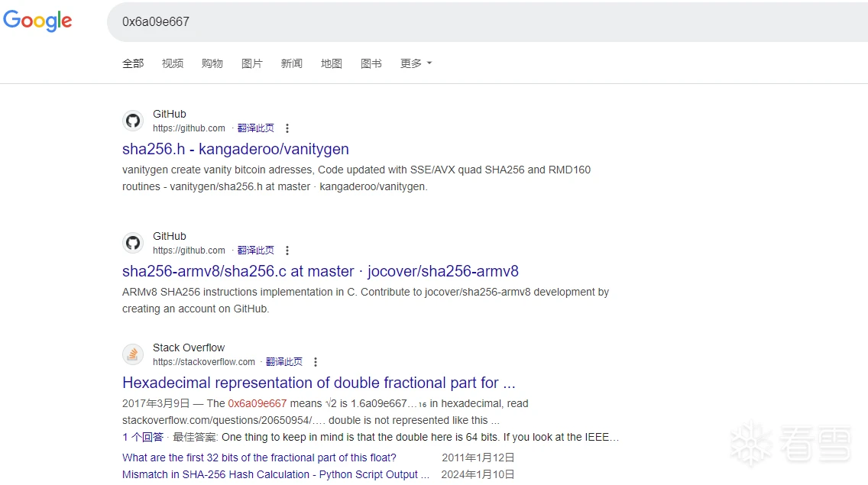
Task: Click the vanitygen create vanity bitcoin description
Action: 357,178
